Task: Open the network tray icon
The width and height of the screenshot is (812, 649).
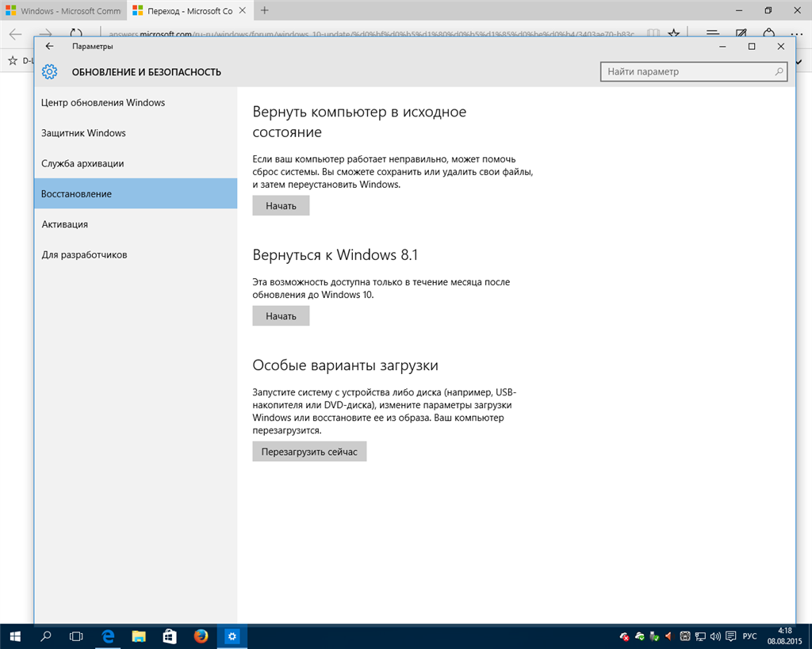Action: pyautogui.click(x=700, y=636)
